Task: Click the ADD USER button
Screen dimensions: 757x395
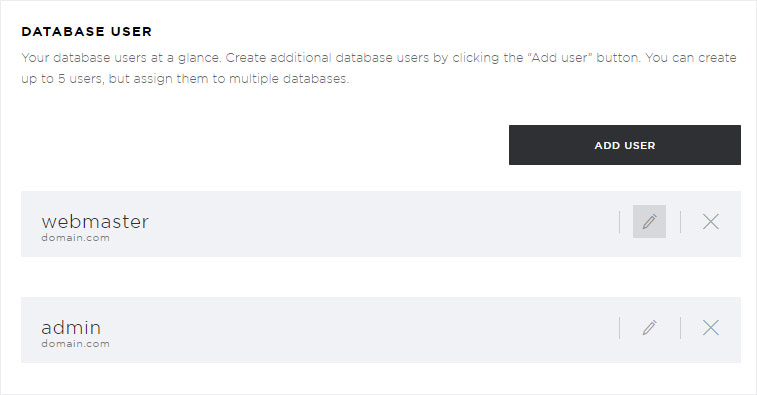Action: click(x=625, y=145)
